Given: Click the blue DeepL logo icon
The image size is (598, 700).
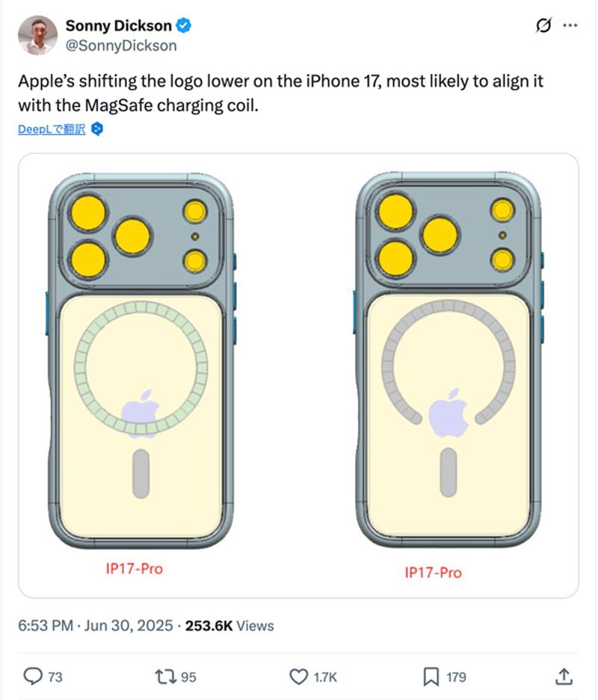Looking at the screenshot, I should 97,129.
